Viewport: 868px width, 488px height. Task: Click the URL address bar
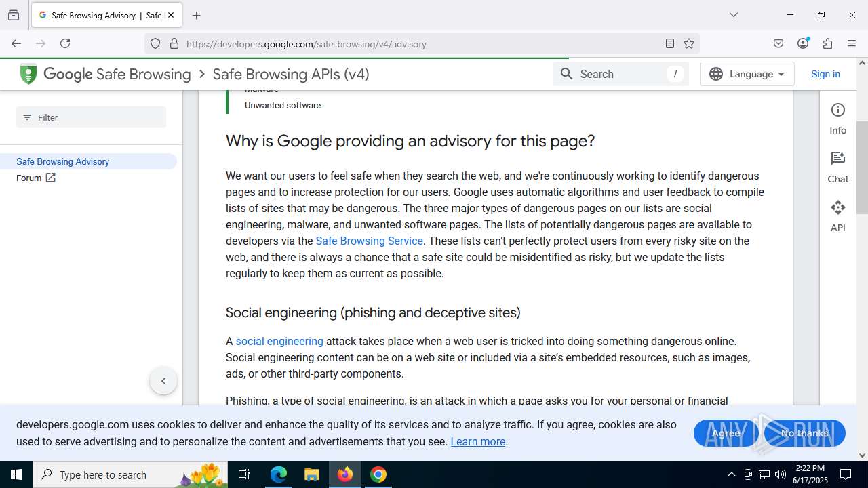pos(420,43)
